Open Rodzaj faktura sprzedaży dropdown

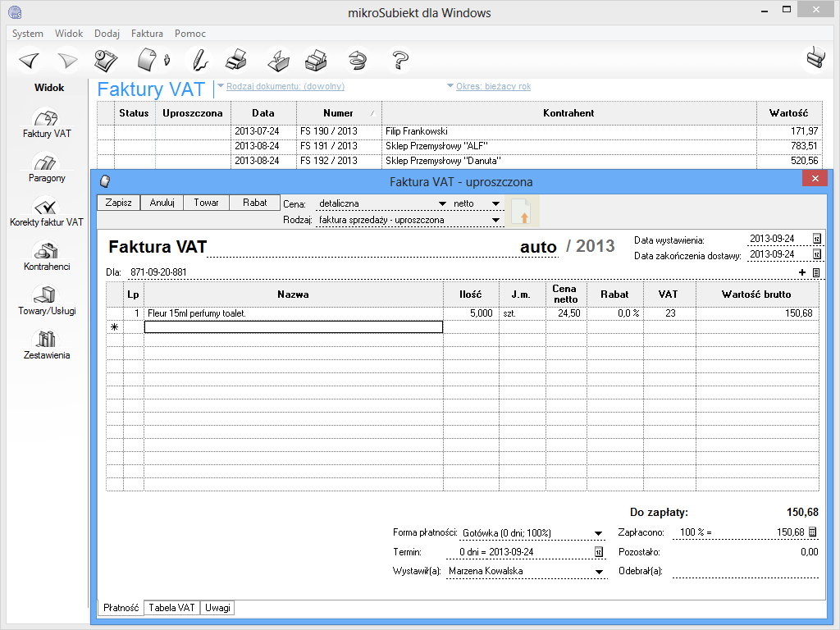(495, 221)
